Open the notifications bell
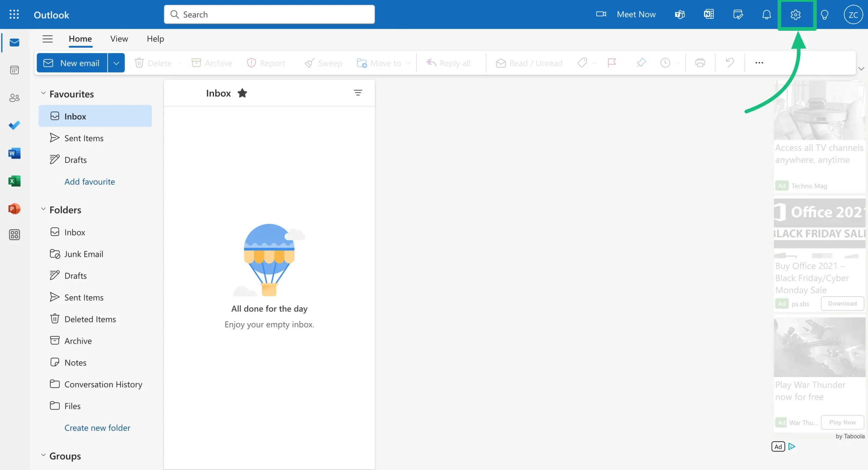Viewport: 868px width, 470px height. (766, 15)
